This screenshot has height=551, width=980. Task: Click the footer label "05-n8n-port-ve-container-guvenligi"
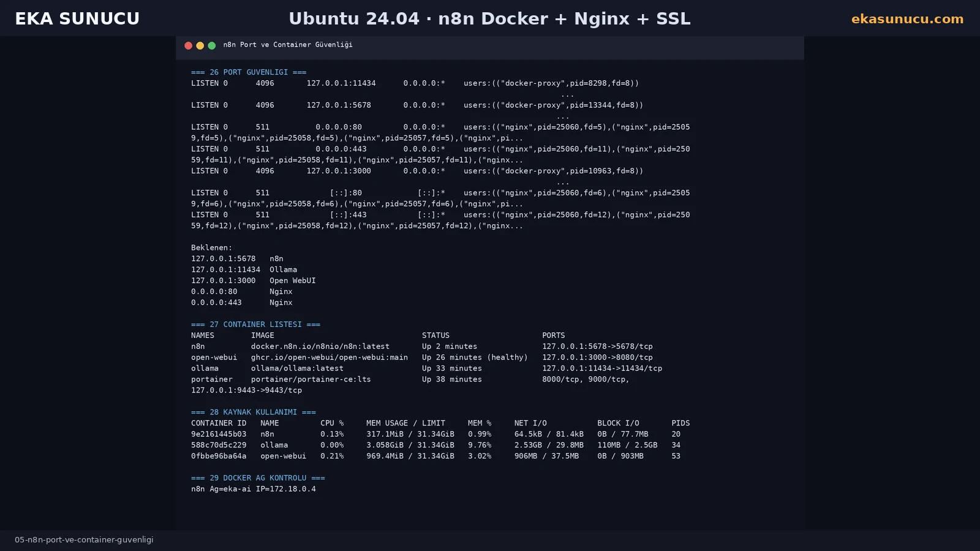tap(84, 540)
